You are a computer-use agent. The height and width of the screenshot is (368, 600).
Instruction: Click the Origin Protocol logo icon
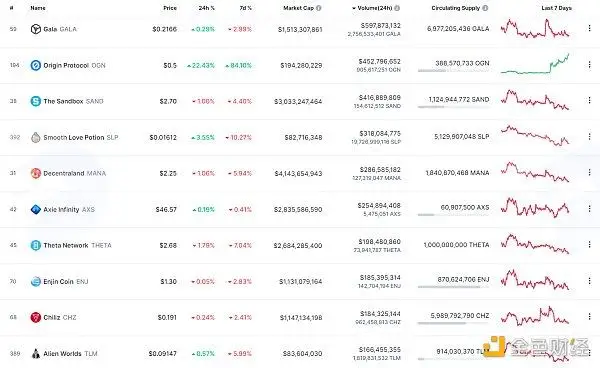click(36, 65)
